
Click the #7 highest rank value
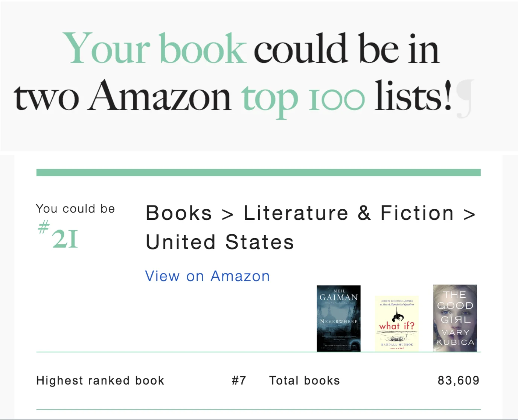point(239,380)
